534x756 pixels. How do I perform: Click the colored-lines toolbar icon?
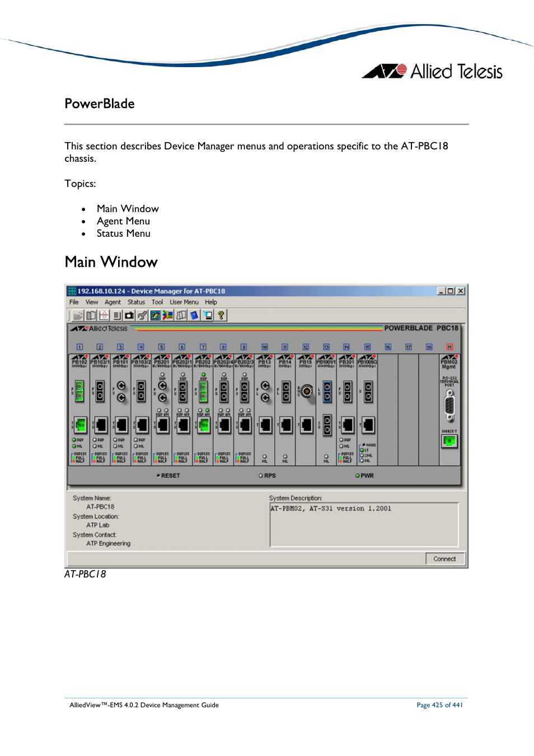tap(168, 316)
